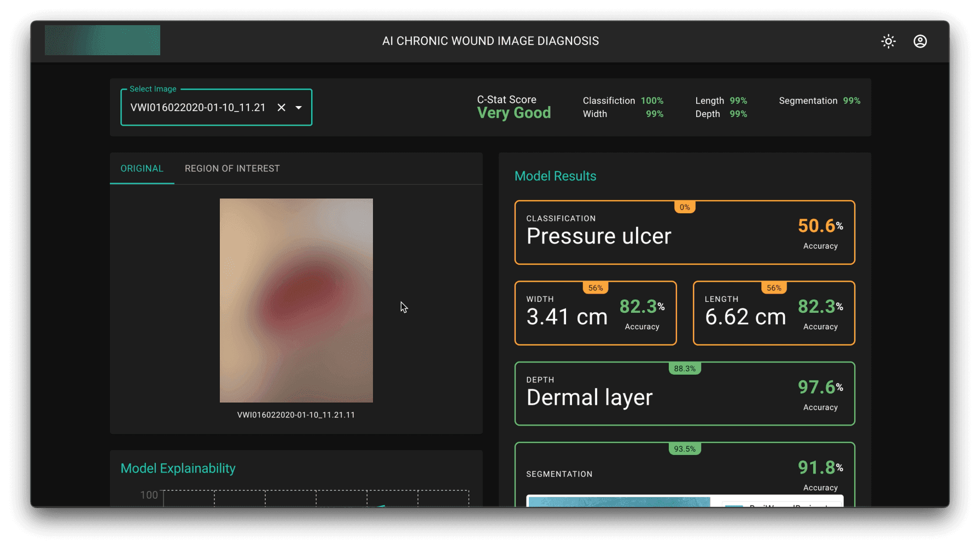The image size is (980, 548).
Task: Click the Model Results heading
Action: pos(555,176)
